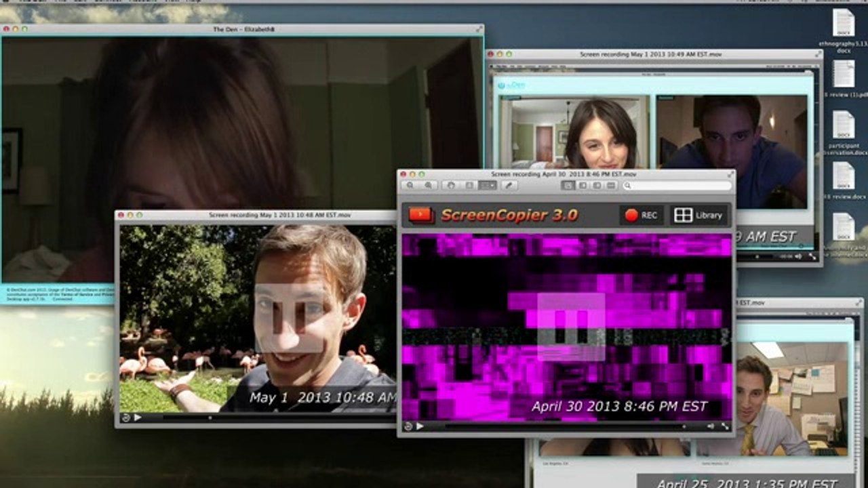The image size is (868, 488).
Task: Select the fourth view mode button in April 30 toolbar
Action: click(611, 185)
